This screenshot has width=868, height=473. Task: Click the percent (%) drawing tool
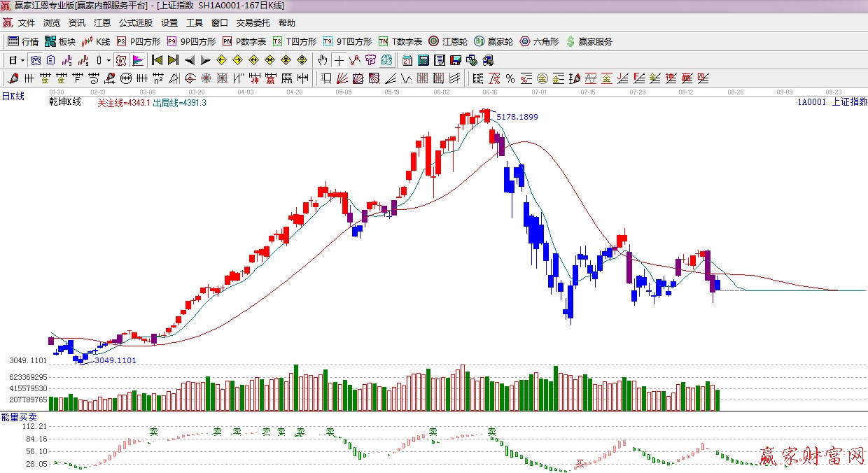coord(510,78)
